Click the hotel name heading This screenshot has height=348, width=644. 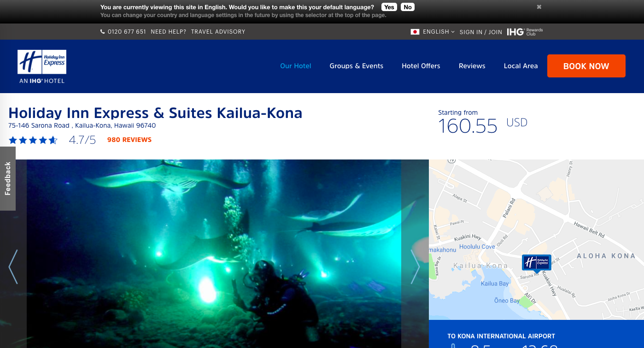tap(155, 113)
